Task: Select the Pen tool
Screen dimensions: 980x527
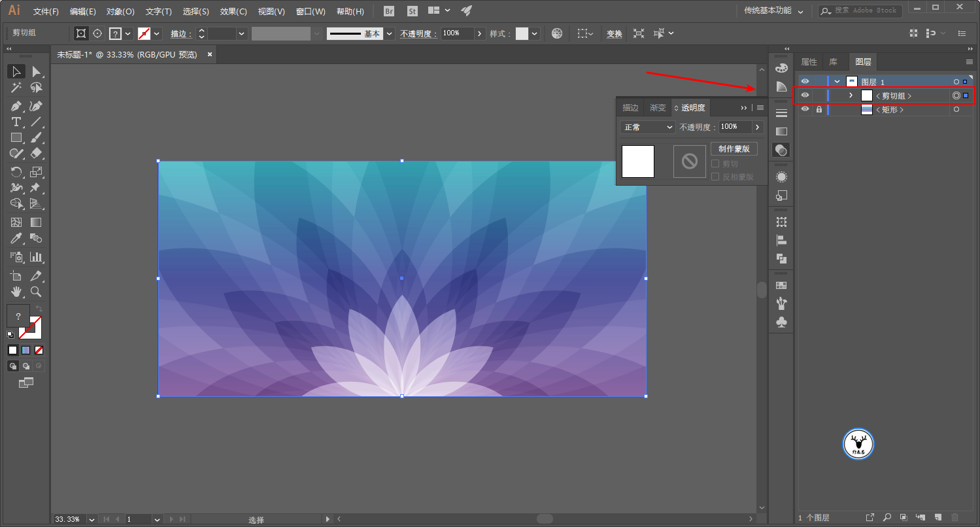Action: [x=16, y=106]
